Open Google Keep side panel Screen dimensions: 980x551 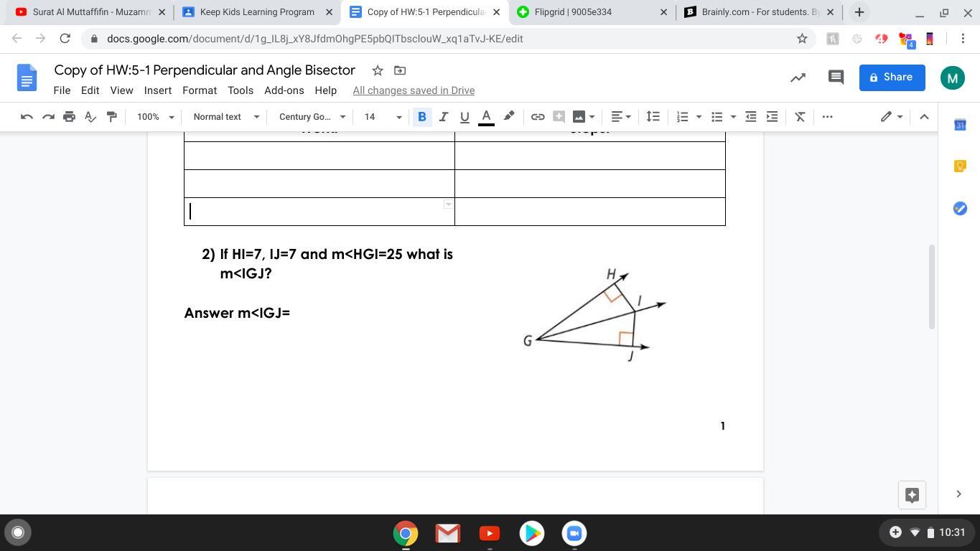[960, 166]
